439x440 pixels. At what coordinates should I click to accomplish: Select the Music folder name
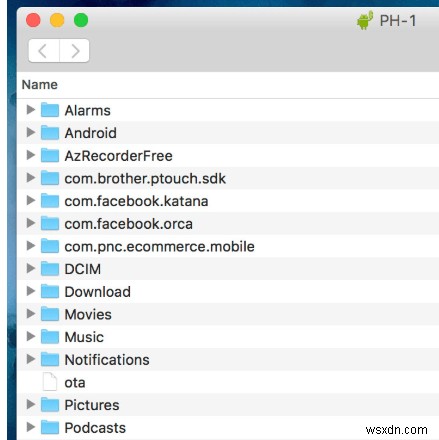coord(84,337)
